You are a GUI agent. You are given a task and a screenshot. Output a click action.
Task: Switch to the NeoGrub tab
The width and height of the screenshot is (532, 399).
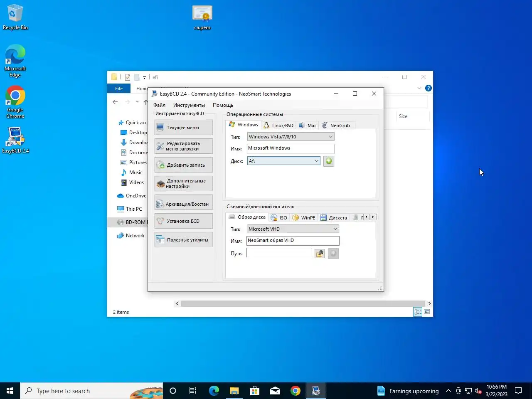[x=336, y=126]
